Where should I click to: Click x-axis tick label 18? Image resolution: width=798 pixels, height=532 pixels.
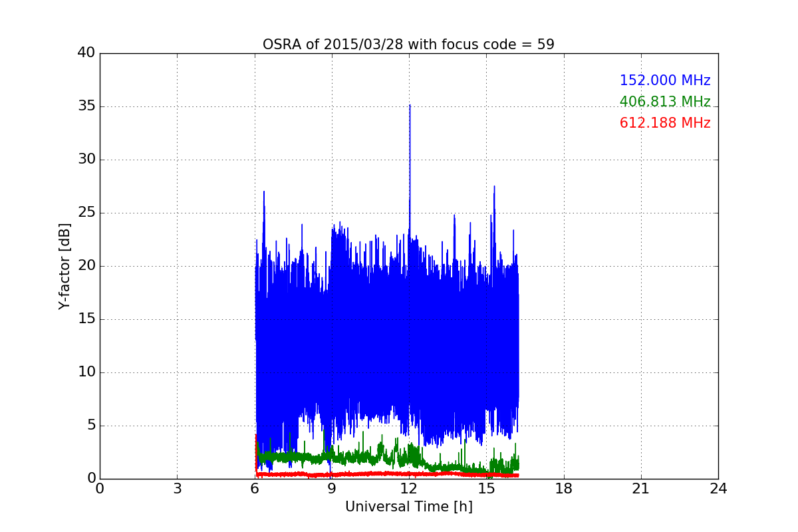[564, 489]
